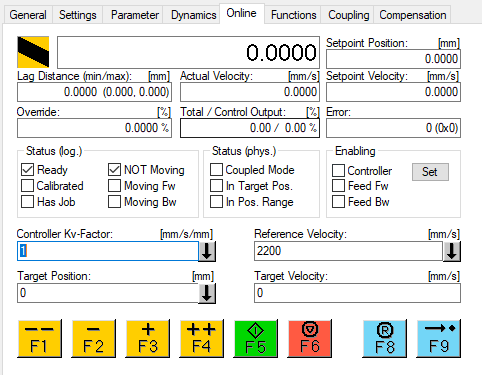Toggle the In Target Pos. checkbox
Image resolution: width=482 pixels, height=375 pixels.
click(216, 186)
